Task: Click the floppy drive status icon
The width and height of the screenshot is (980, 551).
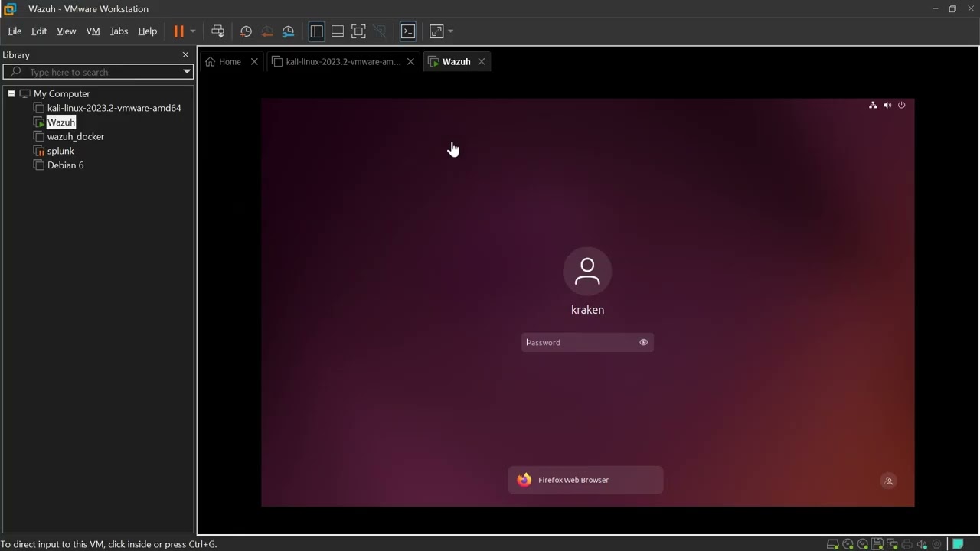Action: pyautogui.click(x=877, y=544)
